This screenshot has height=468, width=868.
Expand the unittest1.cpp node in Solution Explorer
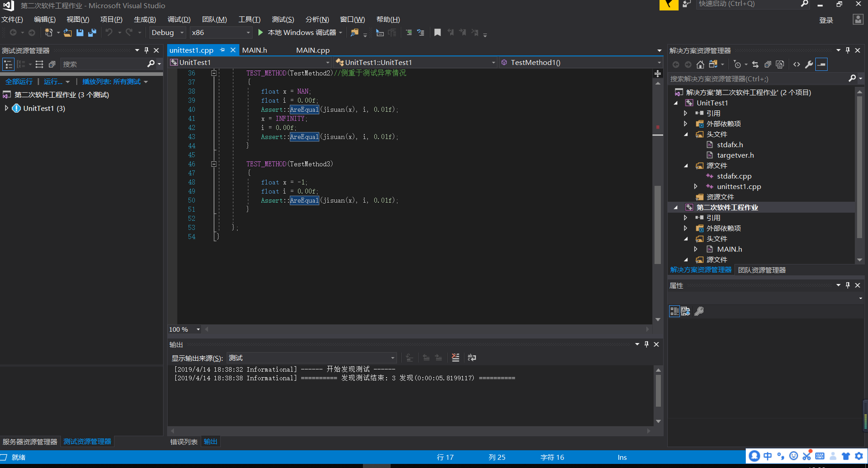pyautogui.click(x=695, y=186)
